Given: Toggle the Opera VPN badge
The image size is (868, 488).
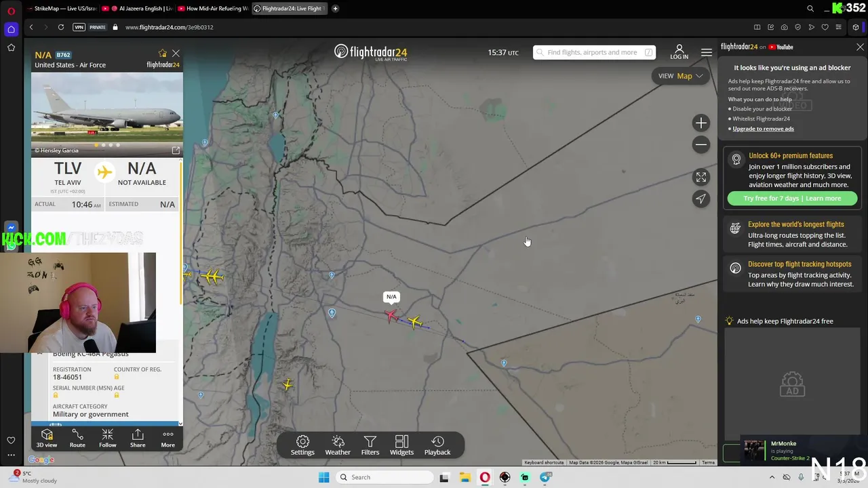Looking at the screenshot, I should (79, 27).
